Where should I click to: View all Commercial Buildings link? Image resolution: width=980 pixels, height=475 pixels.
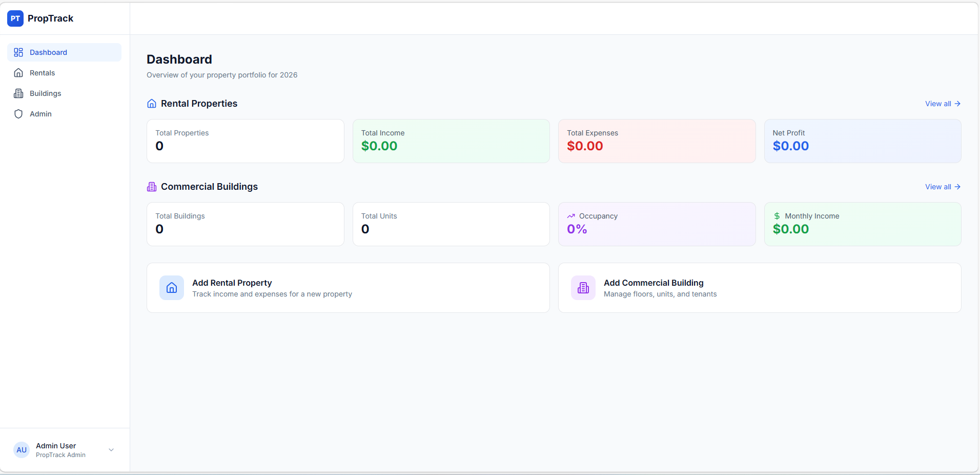[x=943, y=187]
